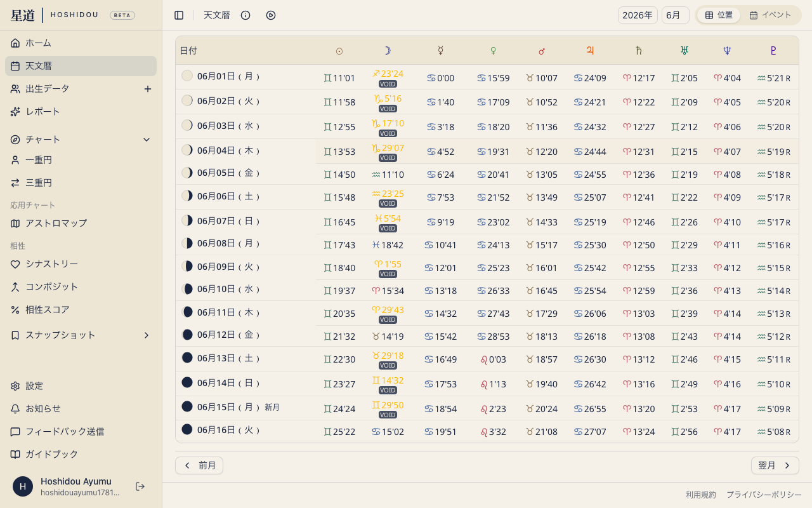Click the moon phase icon for 06月01日
Image resolution: width=812 pixels, height=508 pixels.
coord(187,76)
